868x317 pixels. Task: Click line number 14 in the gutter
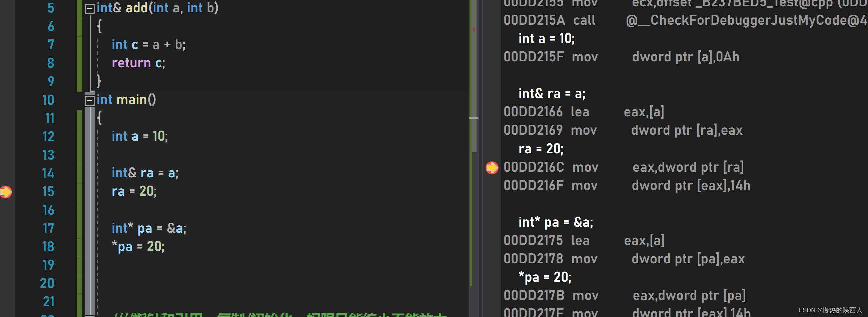point(48,173)
